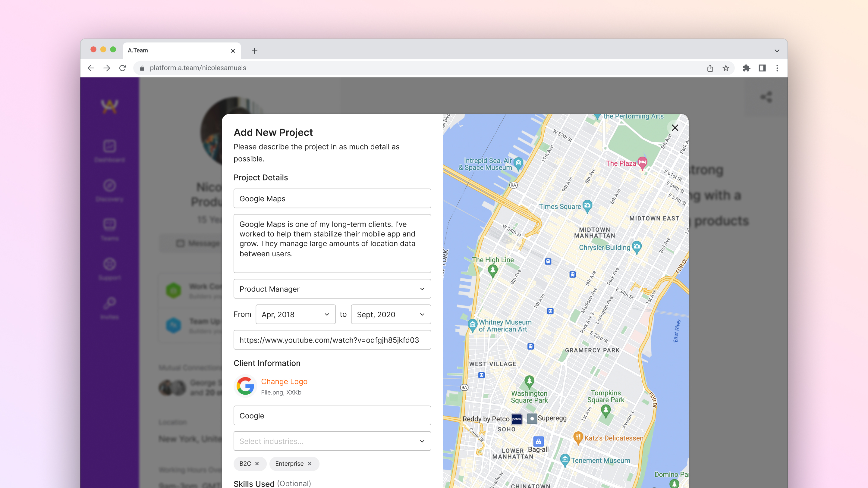The height and width of the screenshot is (488, 868).
Task: Bookmark this page with the star icon
Action: [x=726, y=68]
